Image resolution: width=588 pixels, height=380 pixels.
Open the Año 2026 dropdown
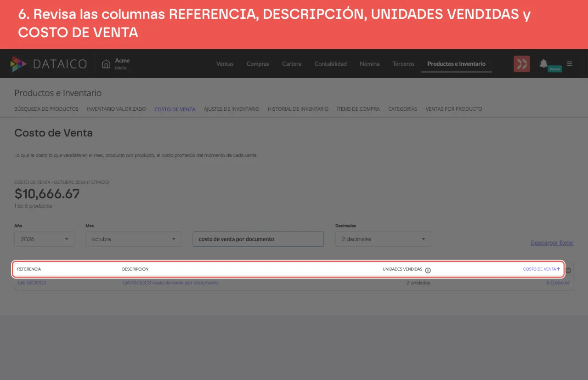[44, 239]
